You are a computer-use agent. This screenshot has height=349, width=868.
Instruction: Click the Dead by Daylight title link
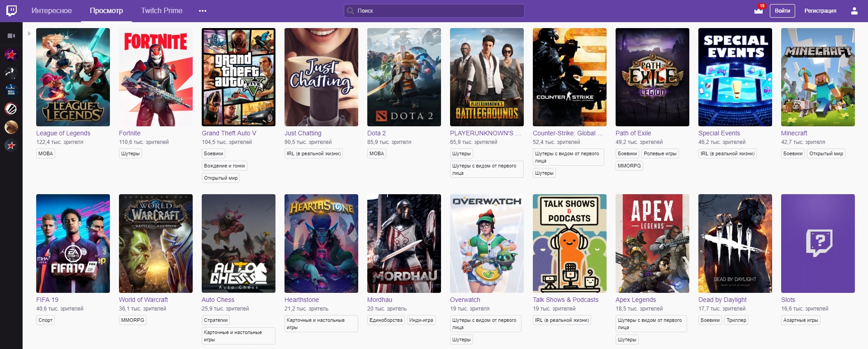click(722, 300)
